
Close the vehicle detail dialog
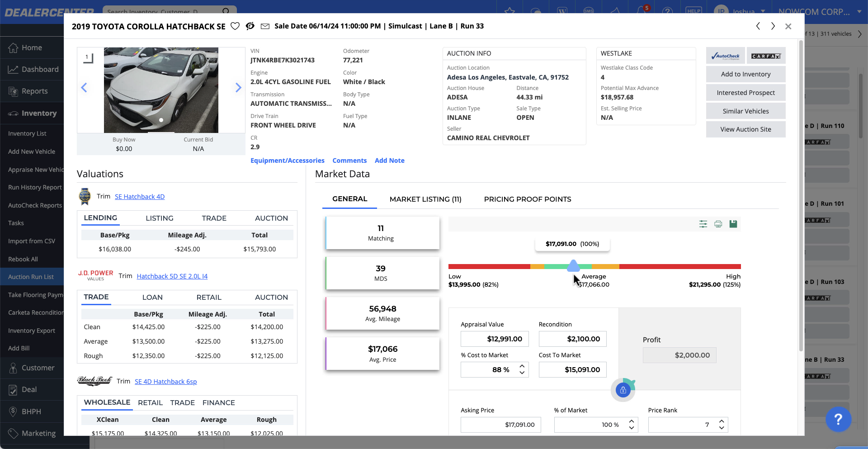[788, 26]
